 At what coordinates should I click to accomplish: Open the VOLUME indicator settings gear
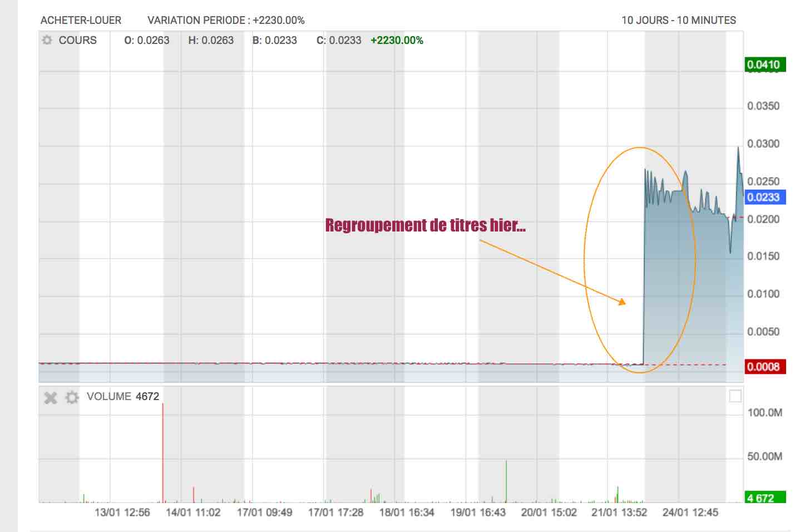point(72,397)
